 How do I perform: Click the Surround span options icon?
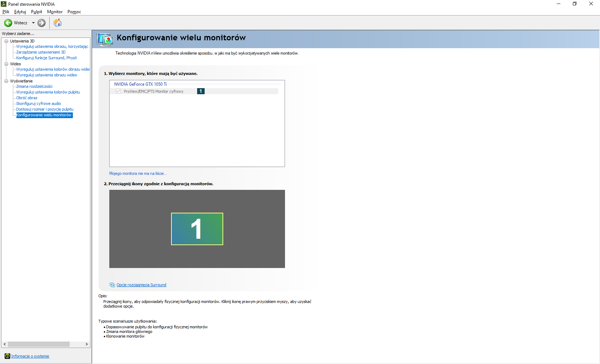click(112, 285)
